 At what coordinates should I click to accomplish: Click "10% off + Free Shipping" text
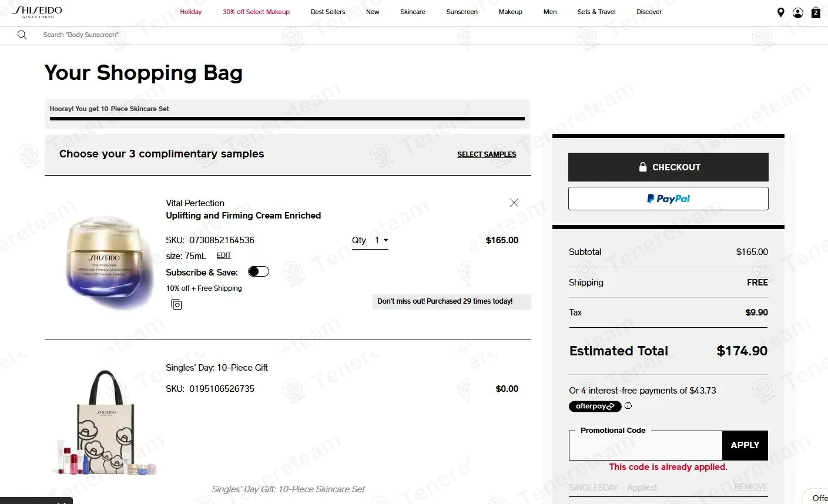coord(204,288)
